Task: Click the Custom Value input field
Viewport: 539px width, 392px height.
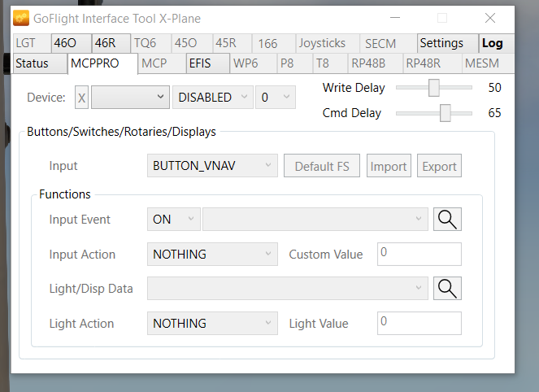Action: click(419, 255)
